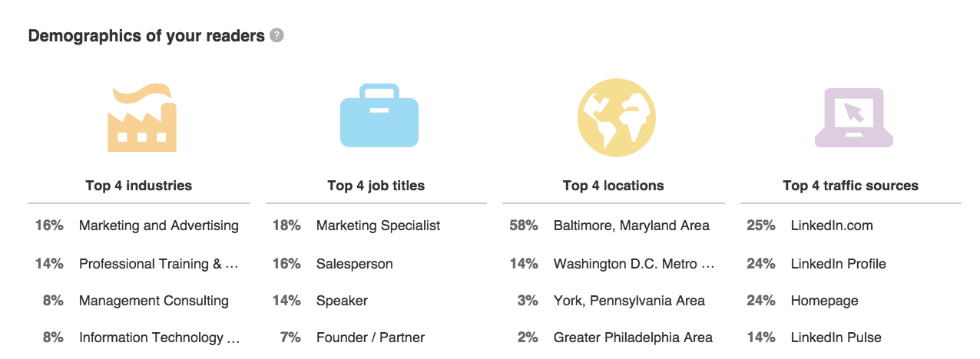
Task: Open the truncated Professional Training & … entry
Action: 159,264
